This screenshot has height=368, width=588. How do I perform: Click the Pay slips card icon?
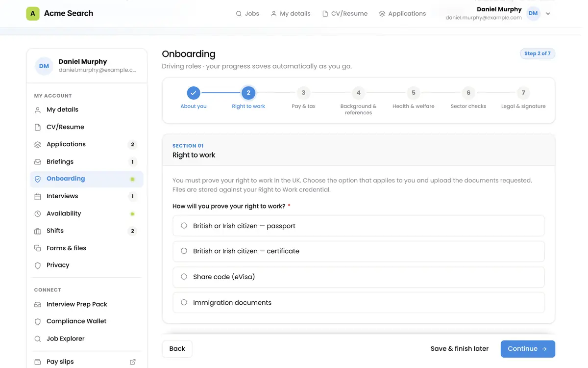(38, 362)
